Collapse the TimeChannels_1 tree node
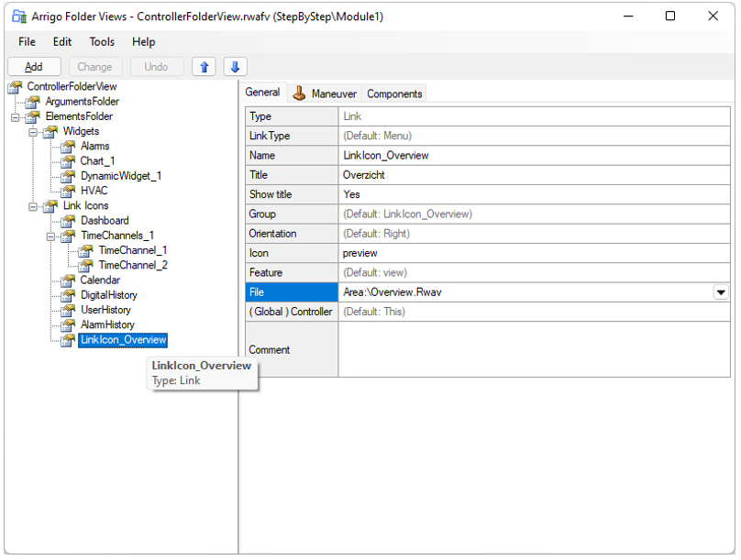Image resolution: width=741 pixels, height=560 pixels. 50,236
